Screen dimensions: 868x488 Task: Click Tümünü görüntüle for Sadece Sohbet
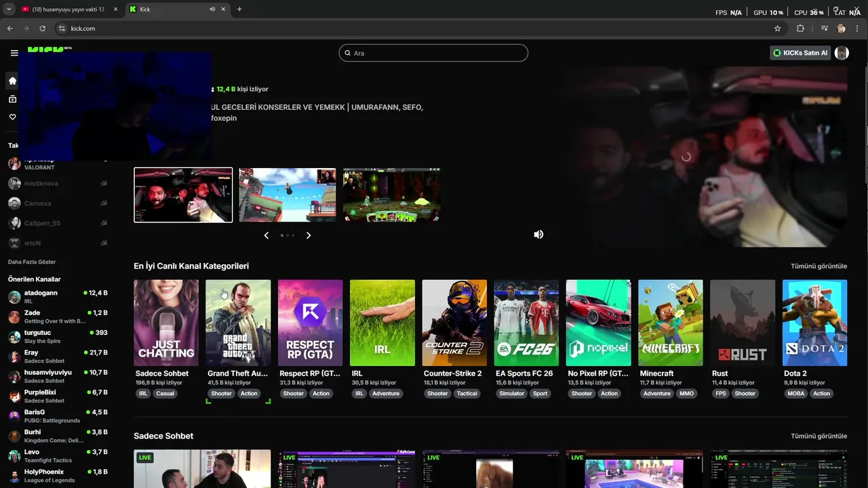[x=818, y=436]
